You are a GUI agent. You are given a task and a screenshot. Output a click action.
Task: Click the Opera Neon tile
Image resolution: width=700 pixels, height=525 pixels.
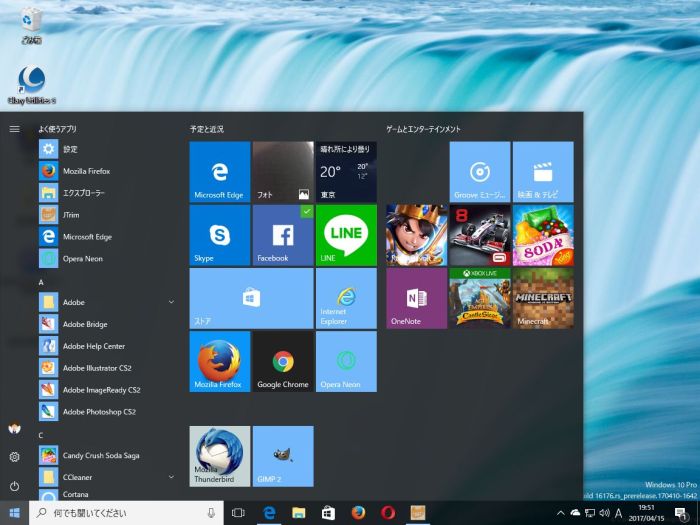coord(346,361)
